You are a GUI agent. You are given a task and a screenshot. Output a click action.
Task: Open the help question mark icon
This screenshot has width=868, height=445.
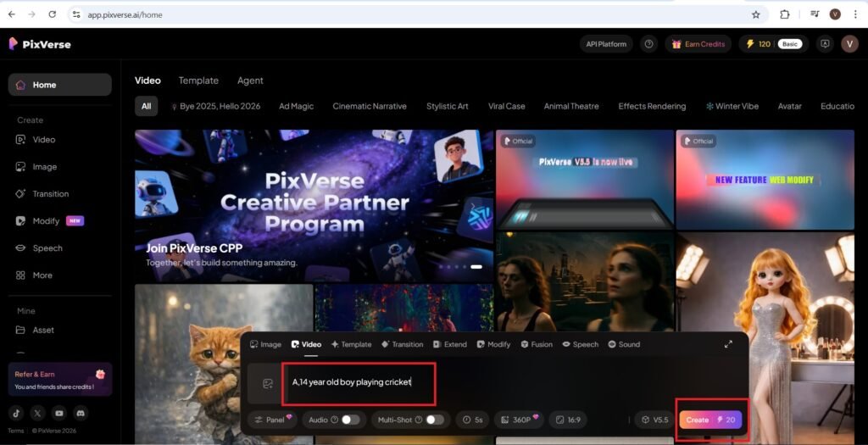click(x=648, y=44)
